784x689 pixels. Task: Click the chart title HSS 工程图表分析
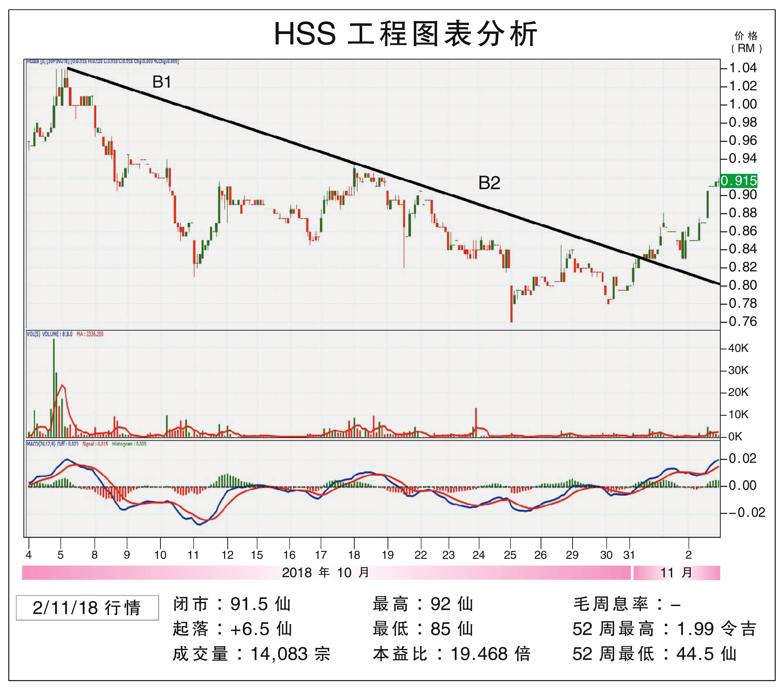click(x=406, y=33)
